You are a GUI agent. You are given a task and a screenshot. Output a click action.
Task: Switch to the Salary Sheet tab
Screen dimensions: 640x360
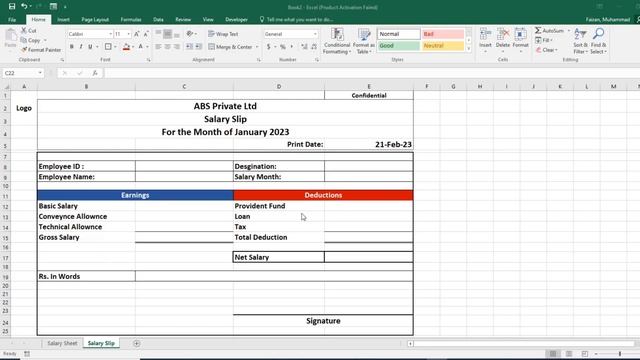pos(62,343)
